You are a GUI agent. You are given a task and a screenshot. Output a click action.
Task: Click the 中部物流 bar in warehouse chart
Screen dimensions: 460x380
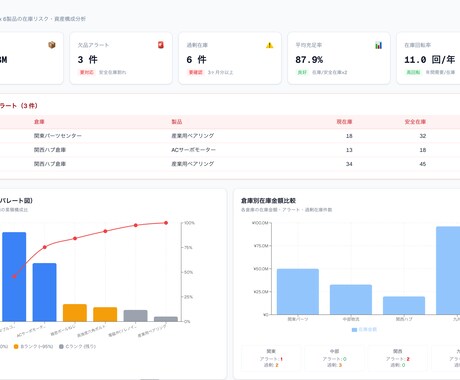(x=351, y=300)
